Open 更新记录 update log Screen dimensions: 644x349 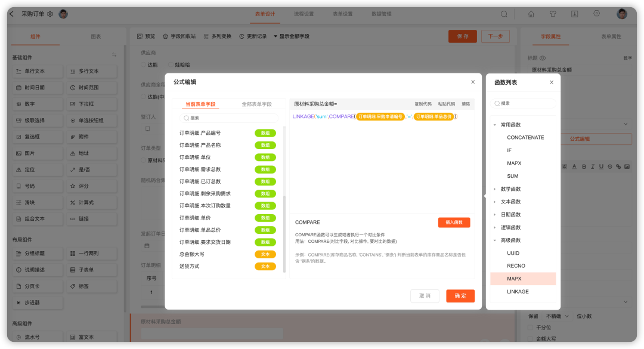click(x=253, y=36)
